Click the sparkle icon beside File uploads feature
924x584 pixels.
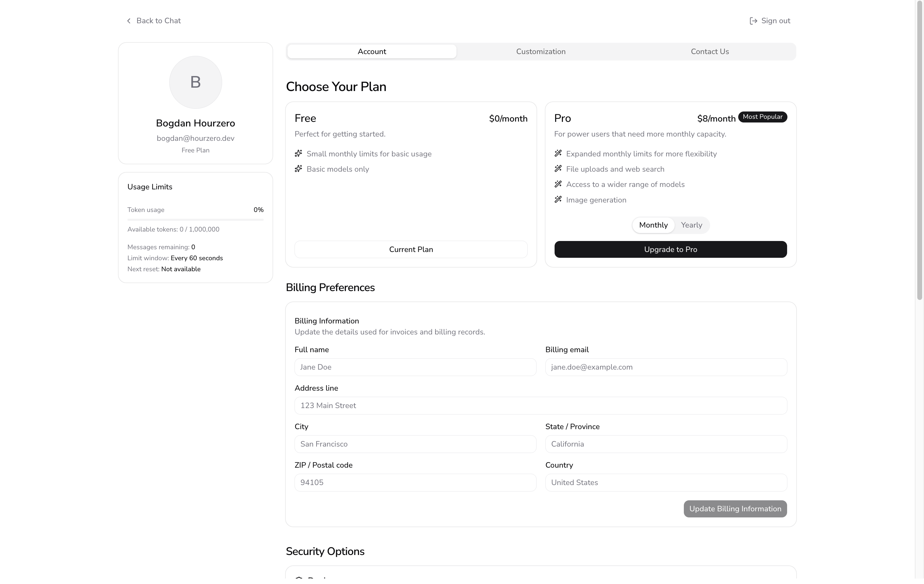pyautogui.click(x=558, y=169)
